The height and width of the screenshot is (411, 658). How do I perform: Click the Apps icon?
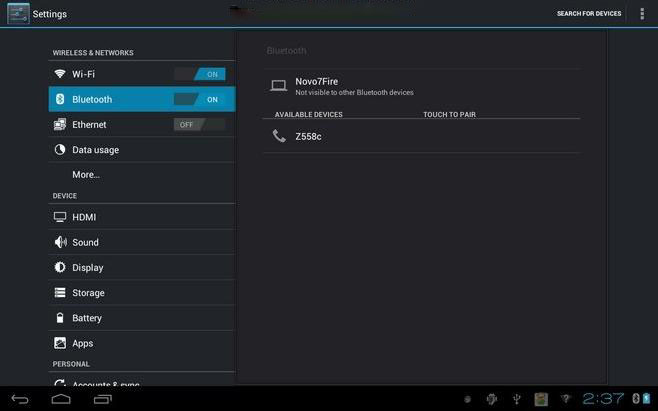60,343
